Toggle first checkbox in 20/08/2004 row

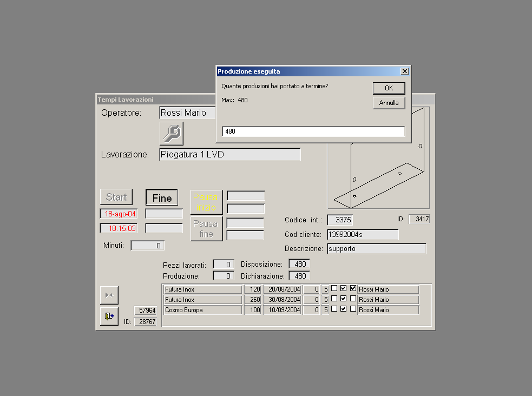334,288
